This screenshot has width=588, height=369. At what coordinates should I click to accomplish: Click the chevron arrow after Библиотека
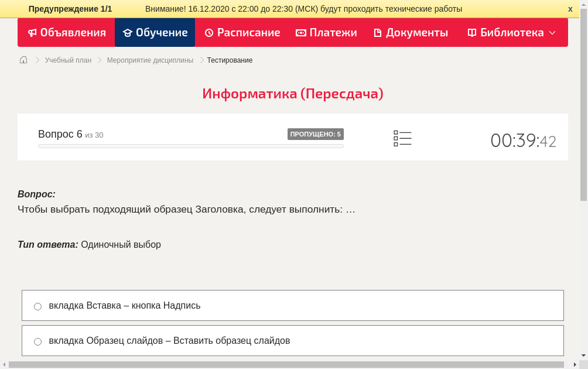click(x=552, y=33)
